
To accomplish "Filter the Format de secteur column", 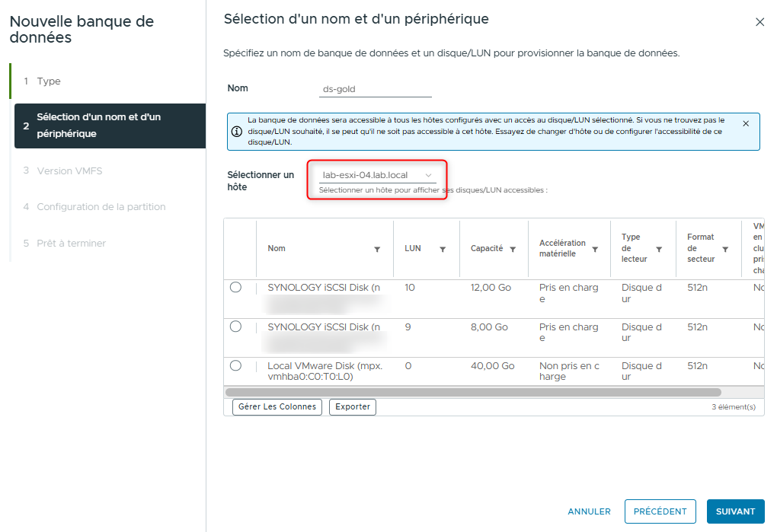I will 724,250.
